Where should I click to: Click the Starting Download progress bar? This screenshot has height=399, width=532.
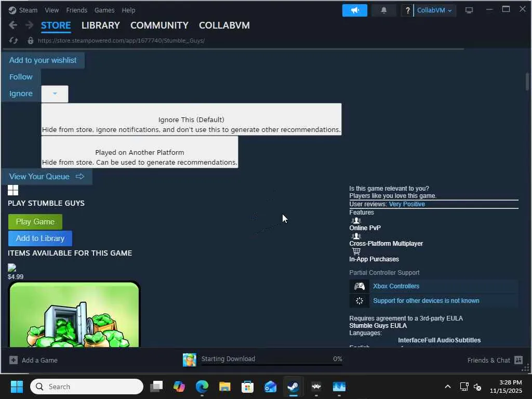tap(271, 365)
